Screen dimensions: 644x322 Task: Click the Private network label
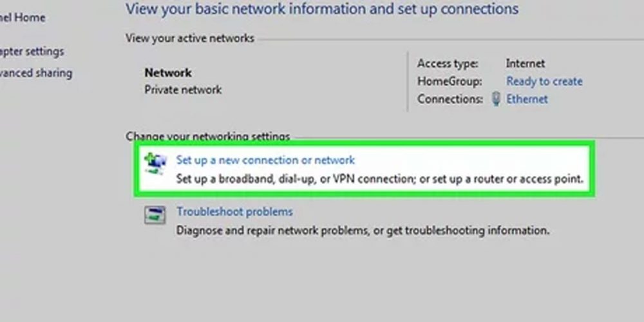click(x=183, y=90)
